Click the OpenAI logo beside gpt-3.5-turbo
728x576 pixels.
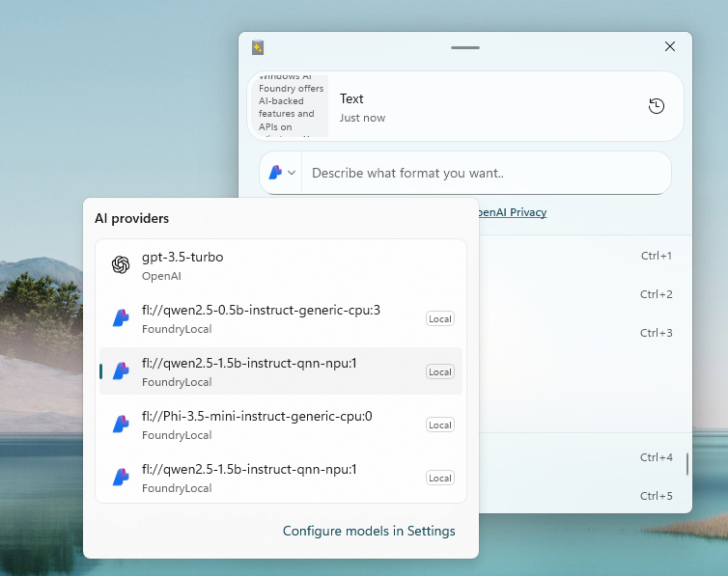[x=121, y=265]
